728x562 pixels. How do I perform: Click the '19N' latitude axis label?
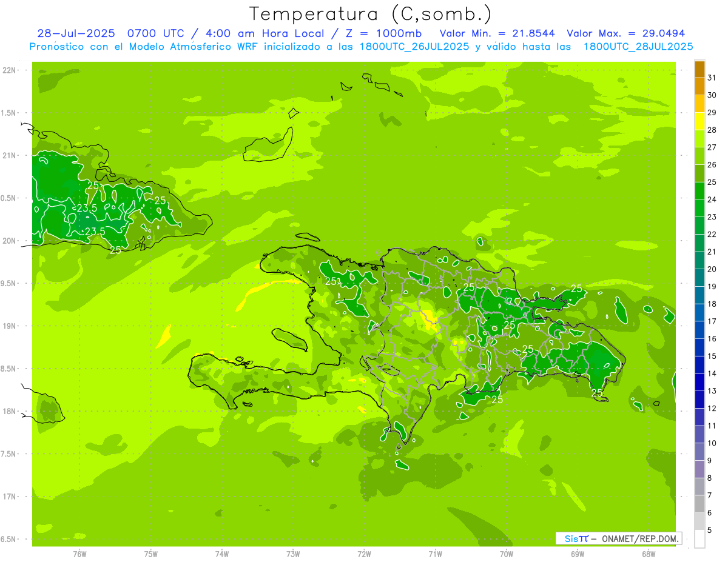click(x=9, y=326)
